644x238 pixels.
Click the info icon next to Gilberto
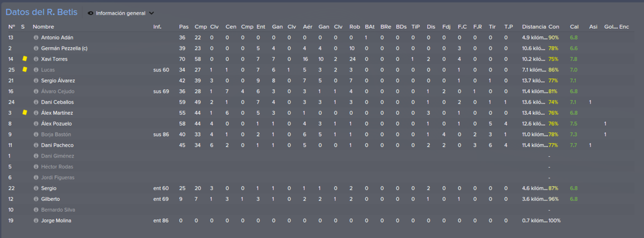click(x=36, y=199)
